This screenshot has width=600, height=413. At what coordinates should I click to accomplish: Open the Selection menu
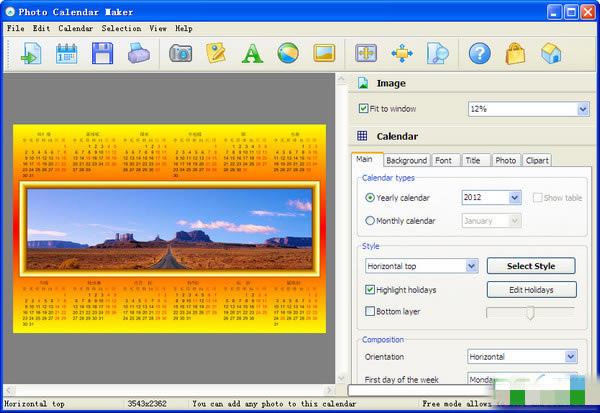coord(121,28)
